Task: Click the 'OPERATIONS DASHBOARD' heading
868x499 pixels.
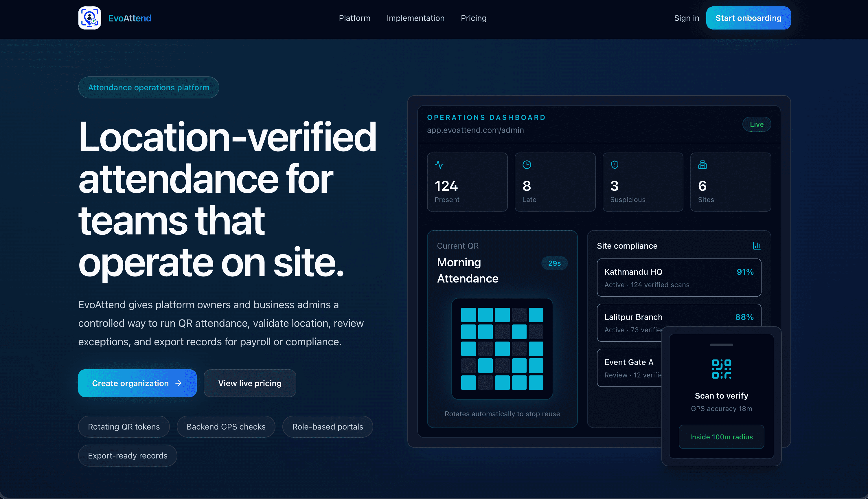Action: pyautogui.click(x=486, y=118)
